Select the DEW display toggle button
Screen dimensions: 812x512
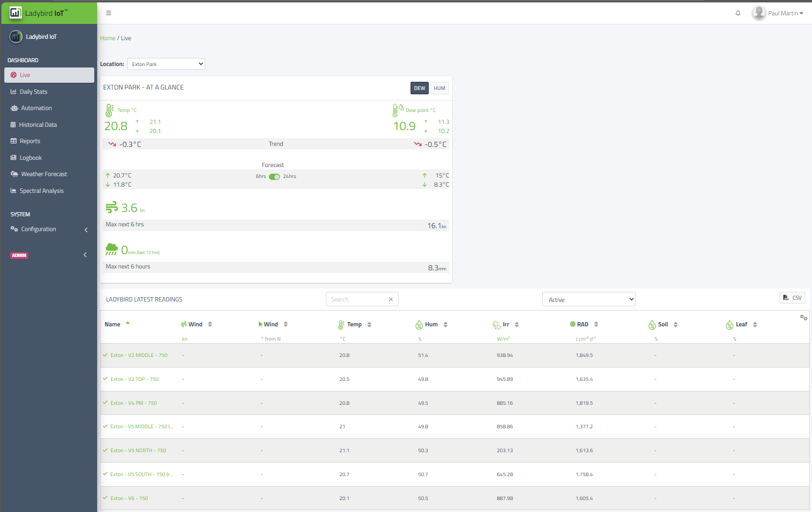click(x=419, y=88)
